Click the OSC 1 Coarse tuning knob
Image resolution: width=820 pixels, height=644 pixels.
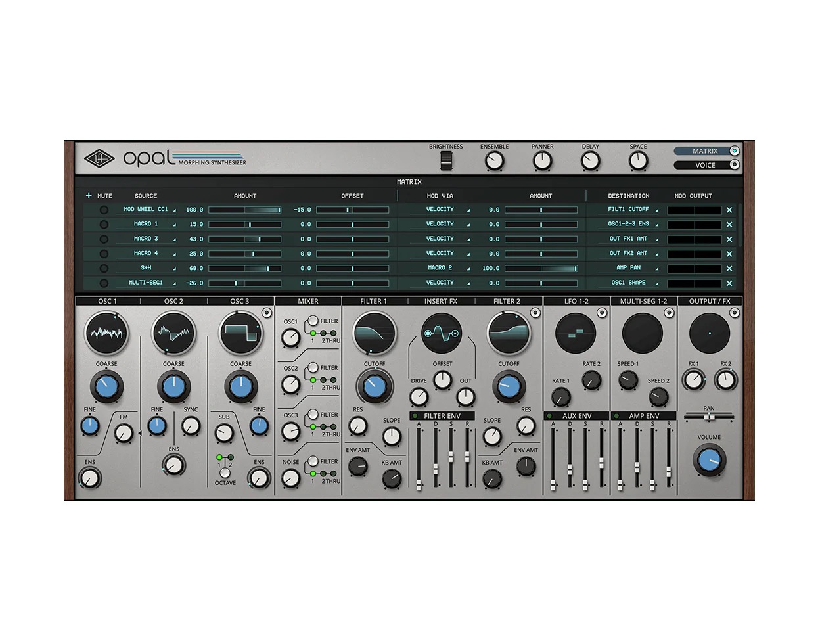click(106, 387)
